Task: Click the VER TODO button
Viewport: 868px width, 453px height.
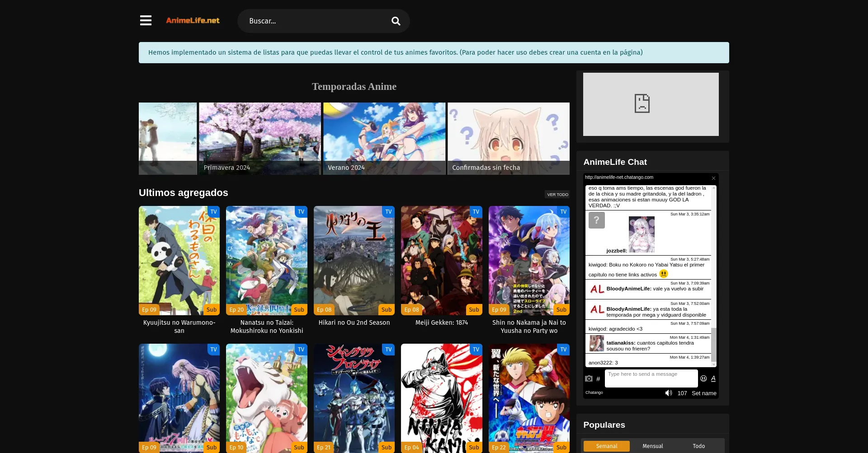Action: click(557, 195)
